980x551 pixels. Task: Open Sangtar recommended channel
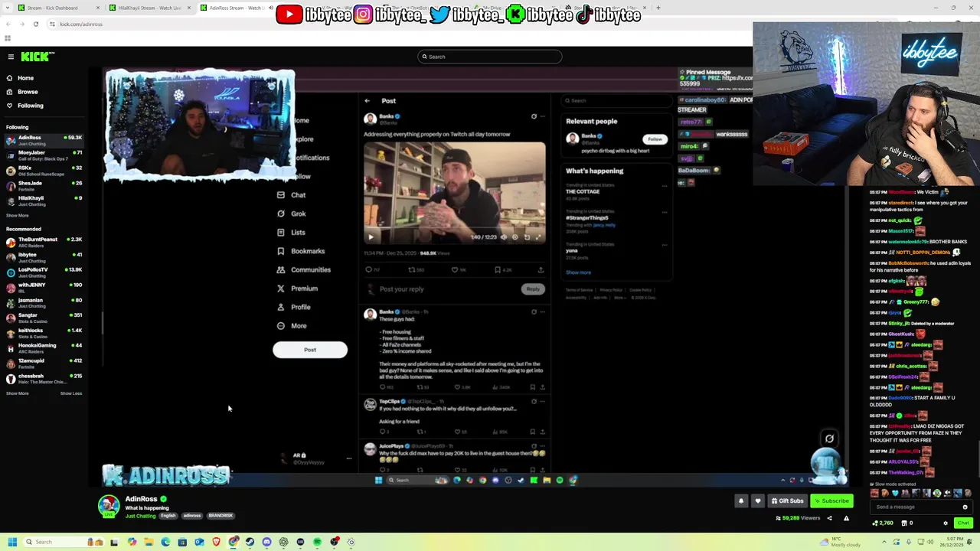click(x=44, y=318)
